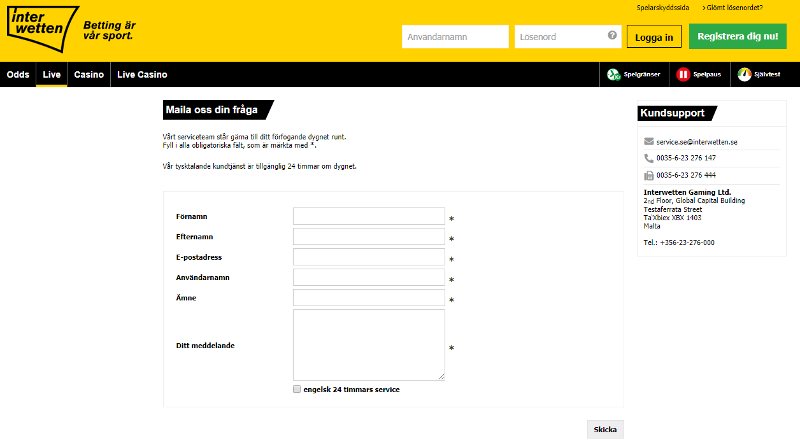Click the service.se@interwetten.se email link
Viewport: 800px width, 443px height.
tap(696, 142)
